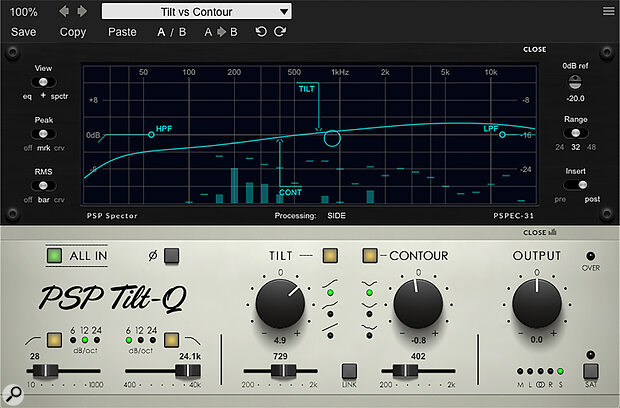
Task: Select the first (top) tilt shape LED
Action: [x=330, y=293]
